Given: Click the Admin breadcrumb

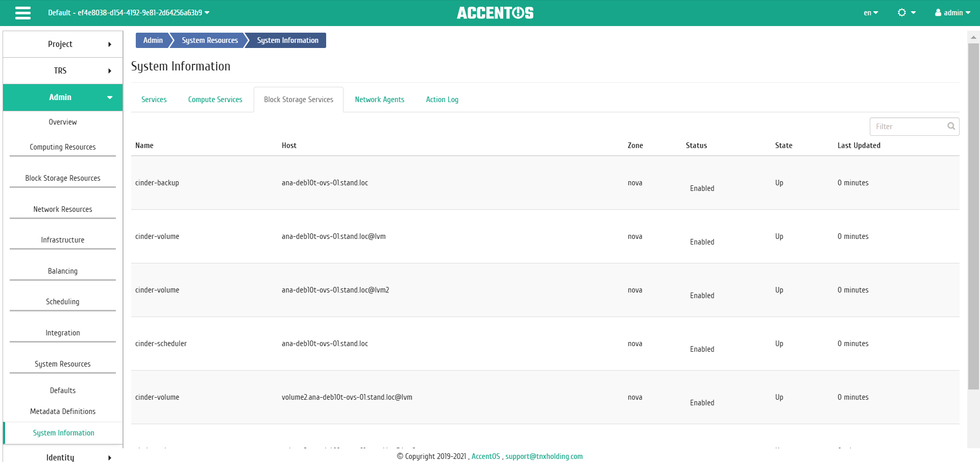Looking at the screenshot, I should (x=153, y=40).
